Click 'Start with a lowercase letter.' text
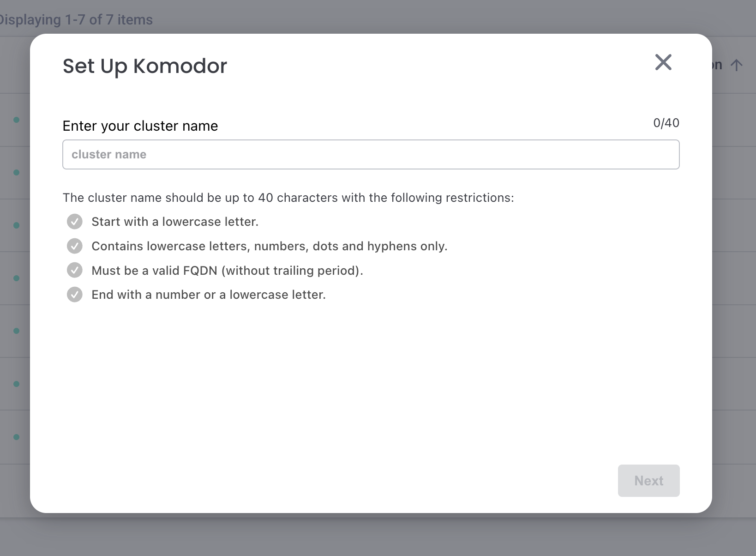This screenshot has width=756, height=556. click(x=175, y=222)
